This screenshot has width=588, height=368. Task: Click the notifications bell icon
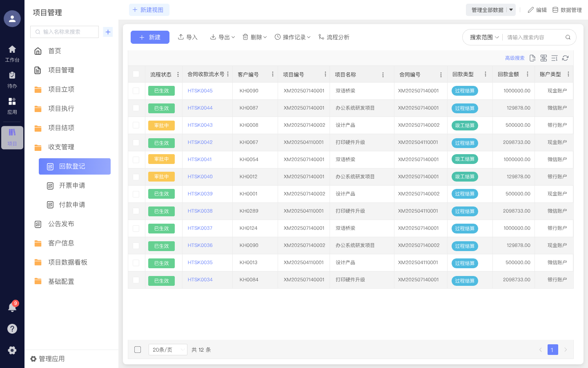tap(12, 307)
